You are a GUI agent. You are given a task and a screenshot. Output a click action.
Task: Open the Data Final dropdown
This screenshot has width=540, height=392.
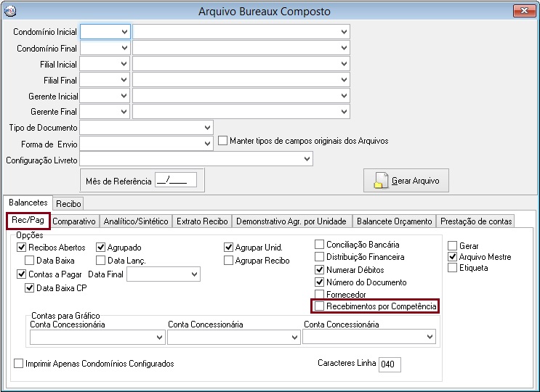pyautogui.click(x=194, y=274)
